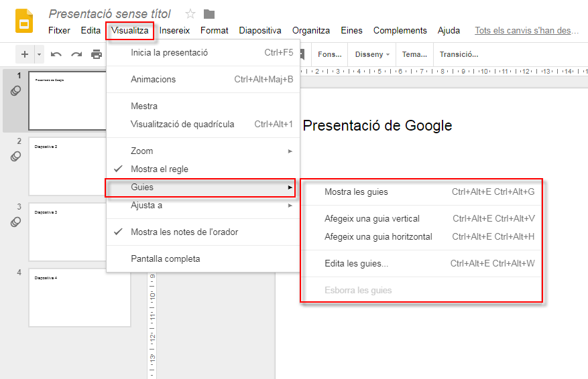Redo the last action

[x=76, y=55]
